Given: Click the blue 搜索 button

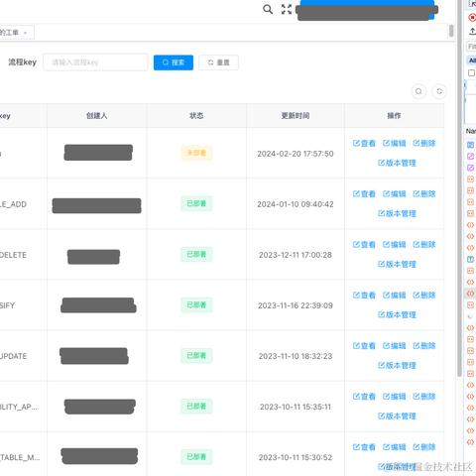Looking at the screenshot, I should [174, 62].
